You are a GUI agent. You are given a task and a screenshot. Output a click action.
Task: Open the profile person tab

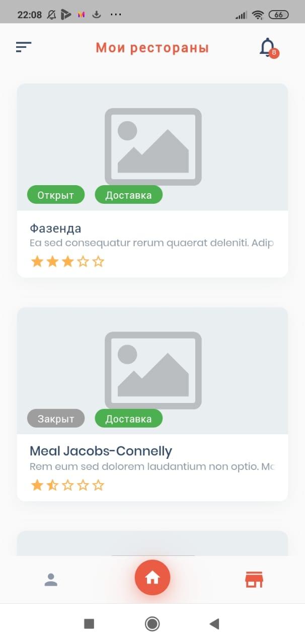[51, 580]
